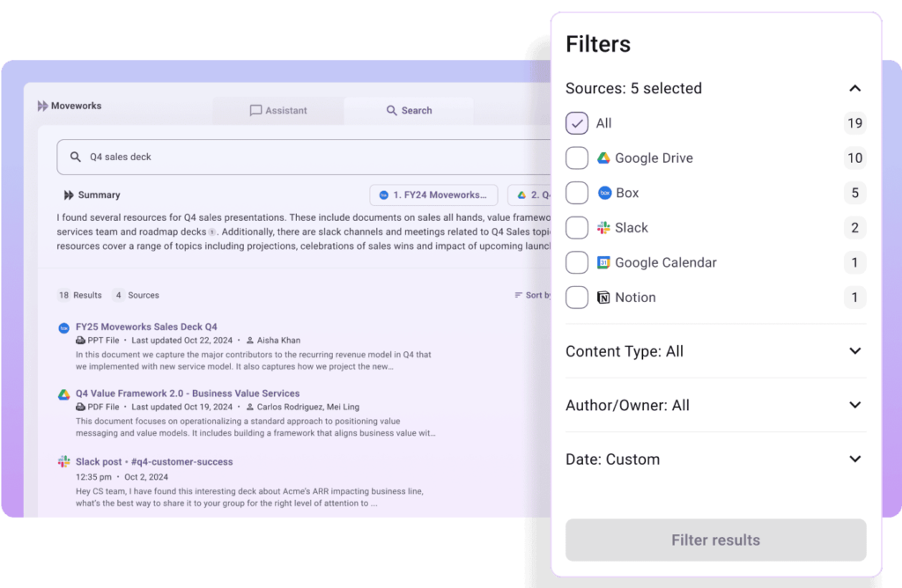Open FY25 Moveworks Sales Deck Q4 result

(x=146, y=327)
